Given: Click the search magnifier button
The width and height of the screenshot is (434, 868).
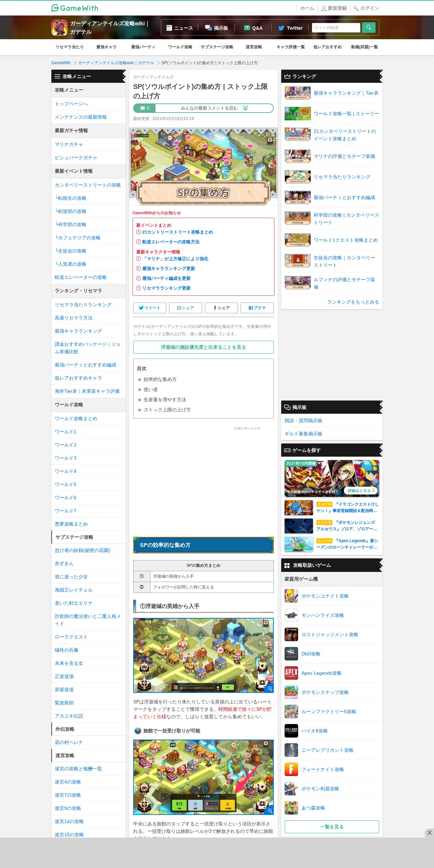Looking at the screenshot, I should coord(368,28).
